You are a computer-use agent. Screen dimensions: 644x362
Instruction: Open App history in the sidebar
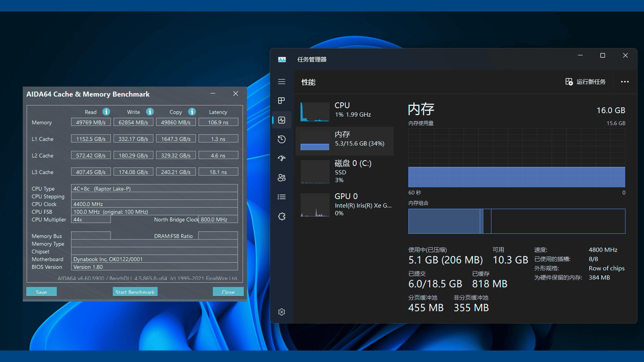[x=281, y=139]
